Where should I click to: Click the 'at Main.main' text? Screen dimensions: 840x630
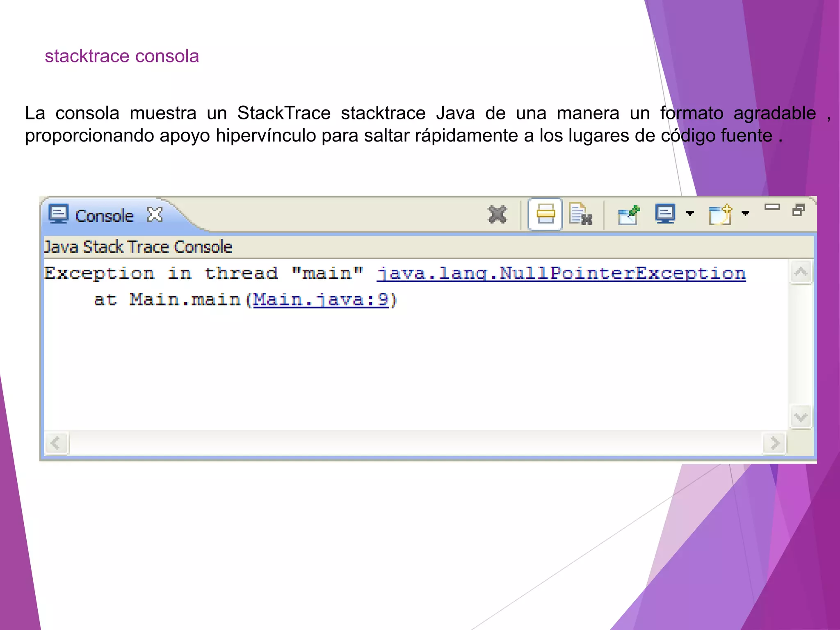click(167, 300)
